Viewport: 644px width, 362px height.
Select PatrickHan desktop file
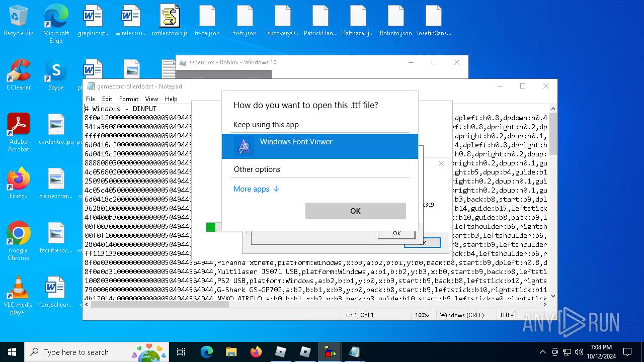pos(320,21)
